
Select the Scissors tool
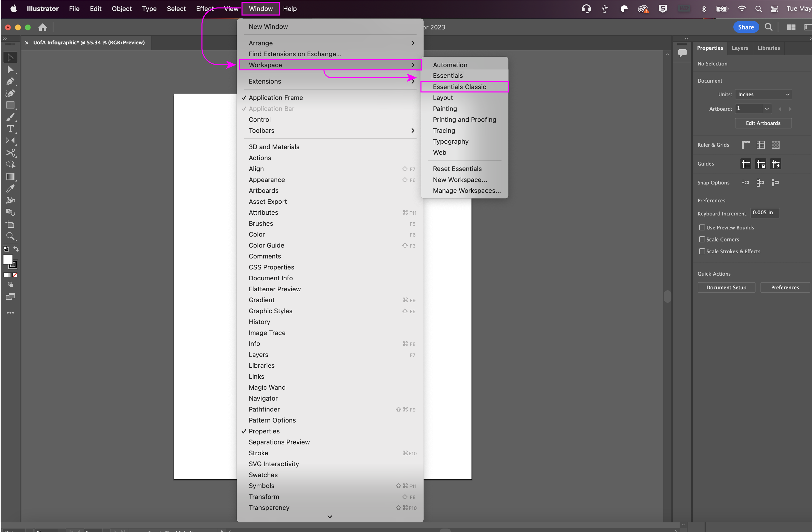[10, 153]
